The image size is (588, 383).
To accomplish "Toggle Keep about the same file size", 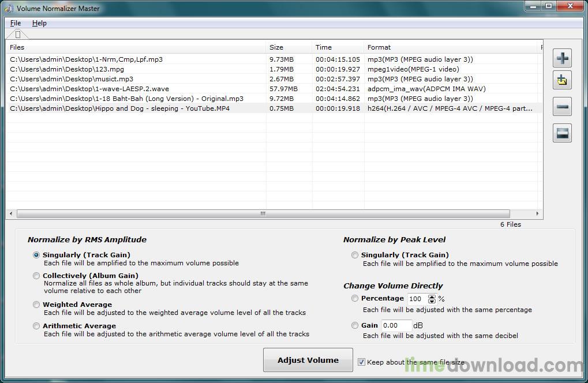I will pos(361,362).
